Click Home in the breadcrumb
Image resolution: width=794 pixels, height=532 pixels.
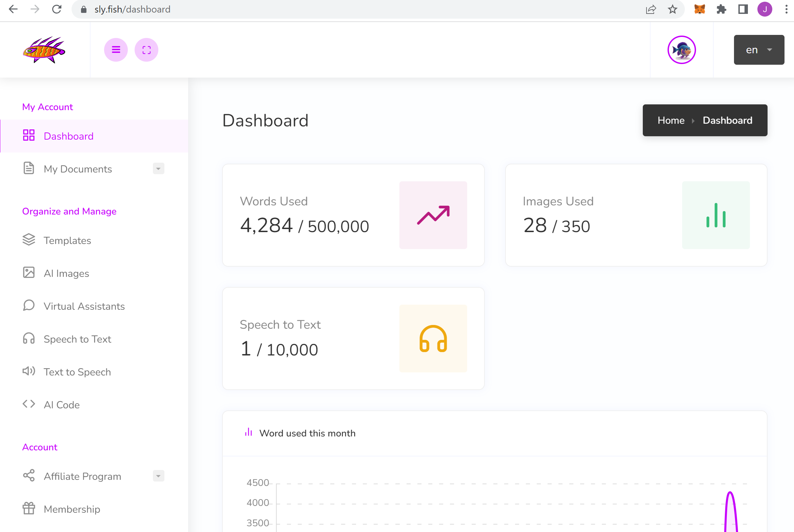[x=671, y=120]
